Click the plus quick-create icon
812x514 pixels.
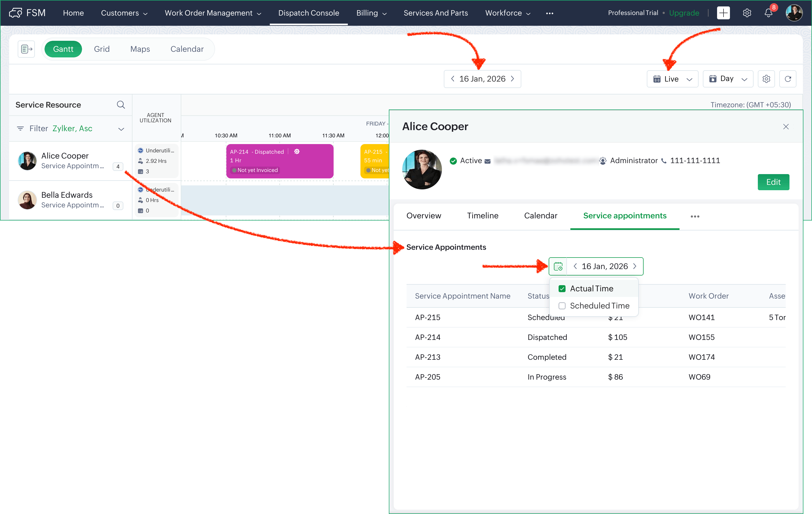723,13
